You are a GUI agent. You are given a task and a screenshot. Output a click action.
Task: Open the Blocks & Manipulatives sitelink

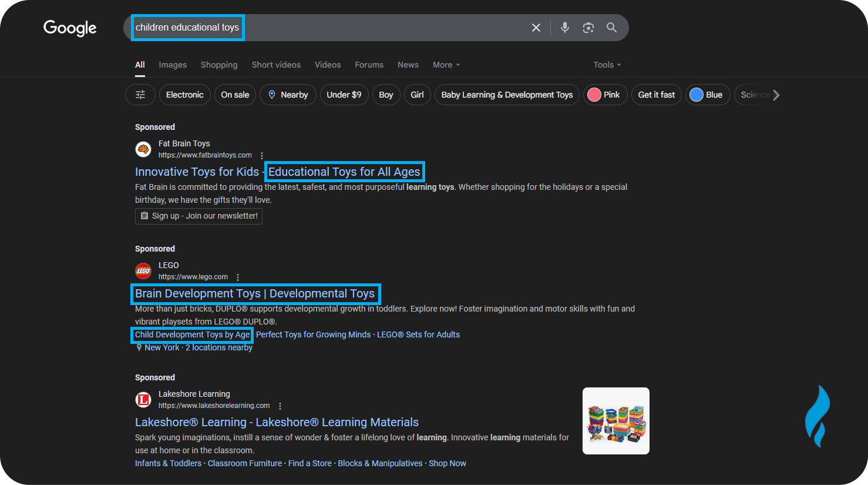tap(380, 463)
